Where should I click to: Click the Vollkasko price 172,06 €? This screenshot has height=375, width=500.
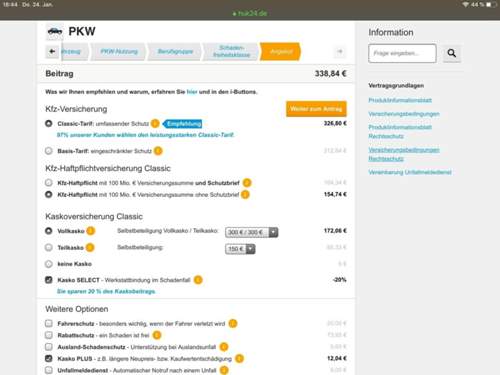(335, 230)
